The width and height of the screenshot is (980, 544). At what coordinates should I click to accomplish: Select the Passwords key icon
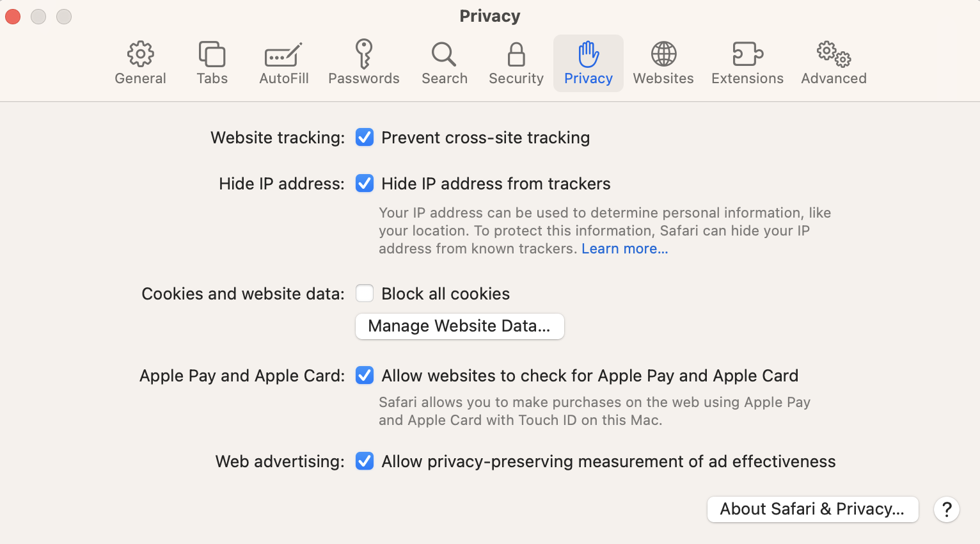pyautogui.click(x=364, y=55)
